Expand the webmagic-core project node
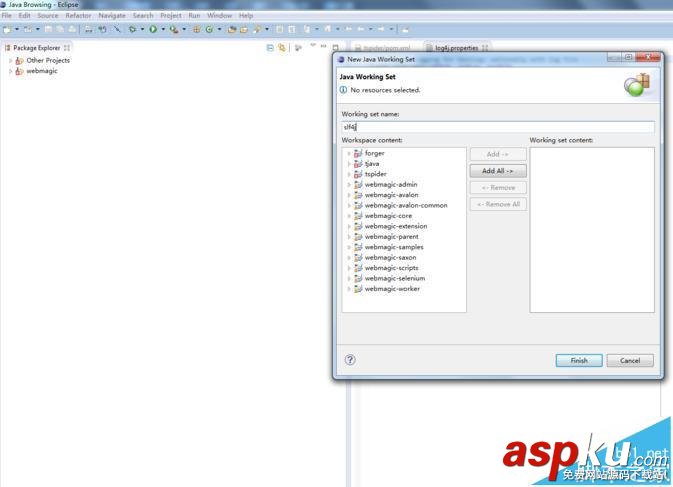Screen dimensions: 673x487 349,216
